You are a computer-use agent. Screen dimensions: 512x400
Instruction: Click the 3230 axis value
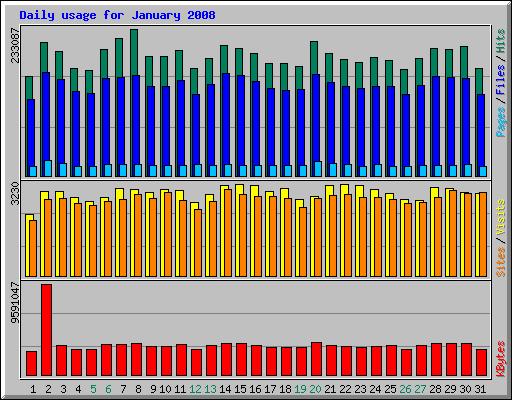pos(15,193)
